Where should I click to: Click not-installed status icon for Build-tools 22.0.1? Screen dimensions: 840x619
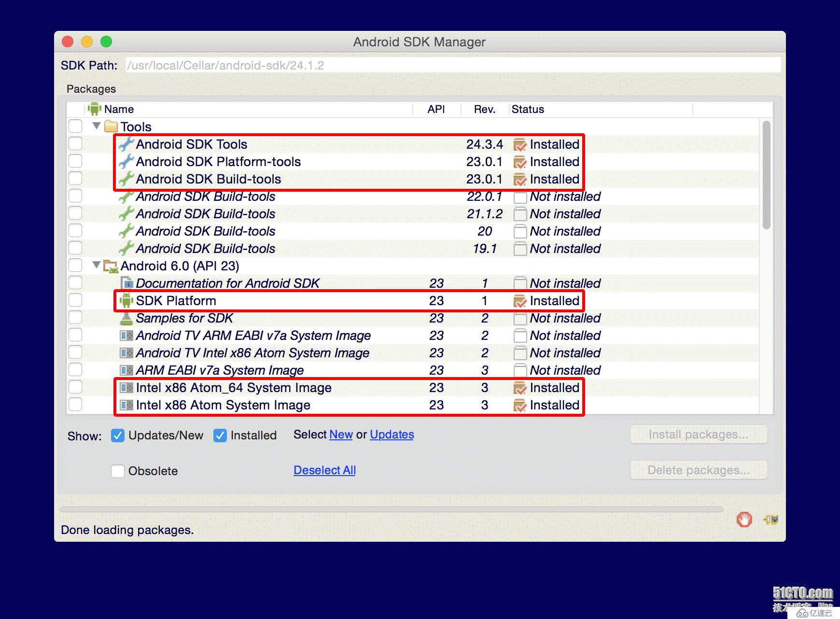click(520, 197)
